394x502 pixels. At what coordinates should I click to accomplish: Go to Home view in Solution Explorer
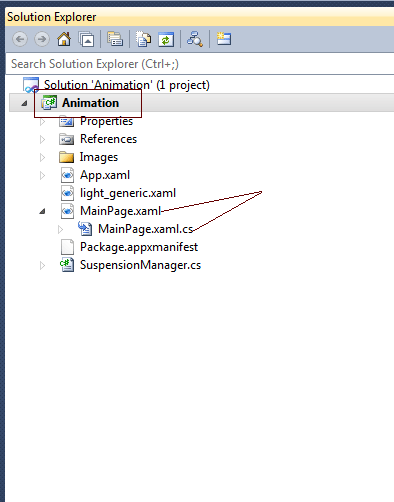(64, 39)
